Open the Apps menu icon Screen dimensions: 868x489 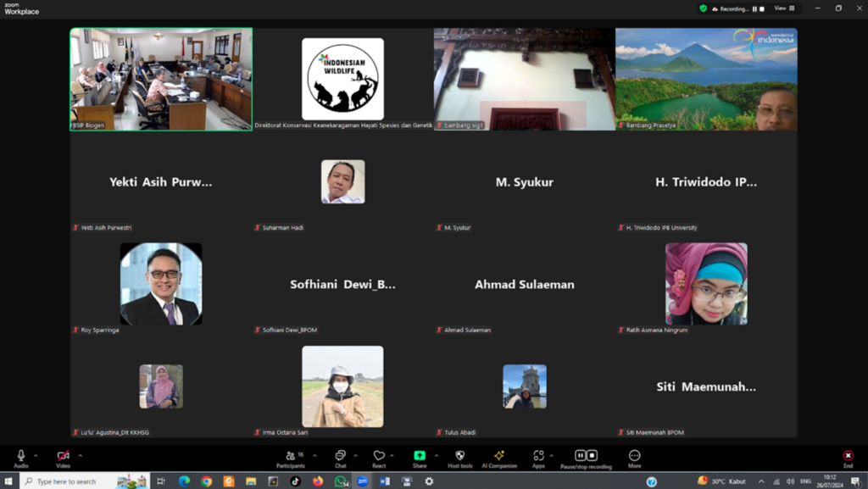(538, 458)
